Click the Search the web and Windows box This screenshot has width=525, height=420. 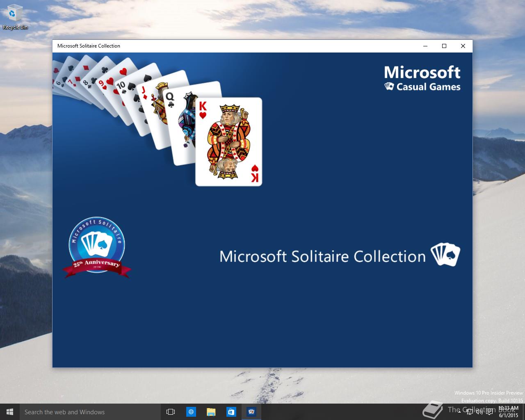pyautogui.click(x=90, y=412)
